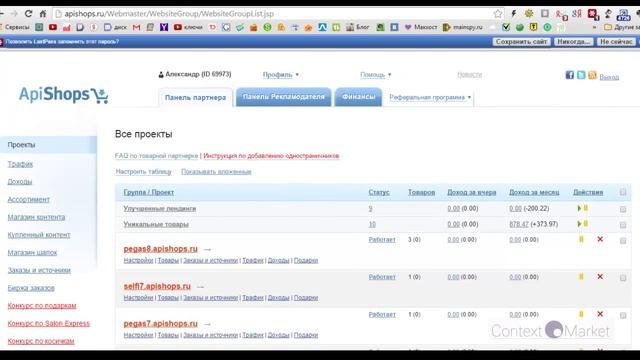Open 'Доходы' in the left sidebar

[x=20, y=182]
